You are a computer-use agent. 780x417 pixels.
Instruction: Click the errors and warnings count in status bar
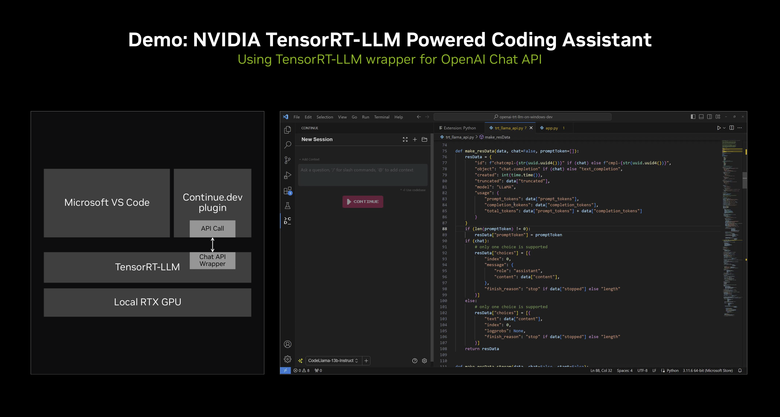301,371
